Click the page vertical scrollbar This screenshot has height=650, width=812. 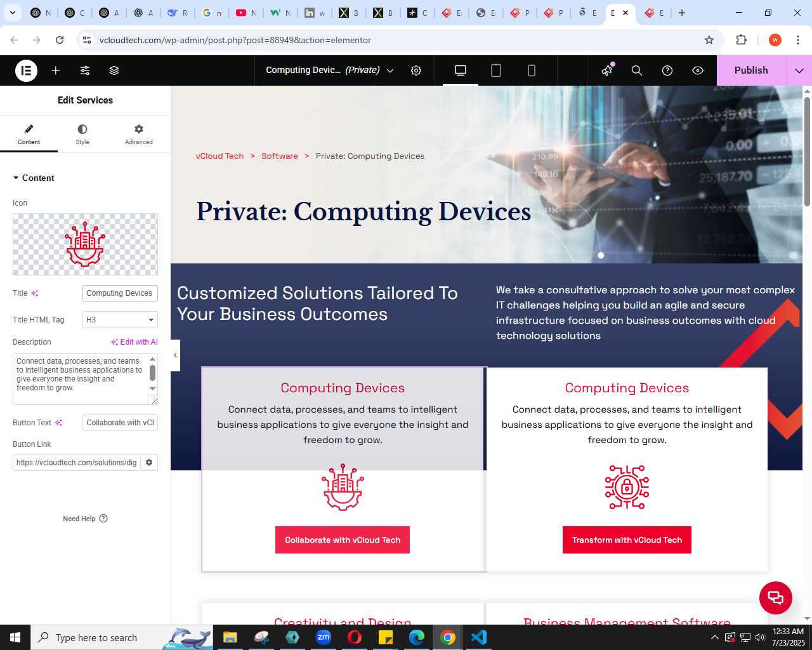(807, 152)
